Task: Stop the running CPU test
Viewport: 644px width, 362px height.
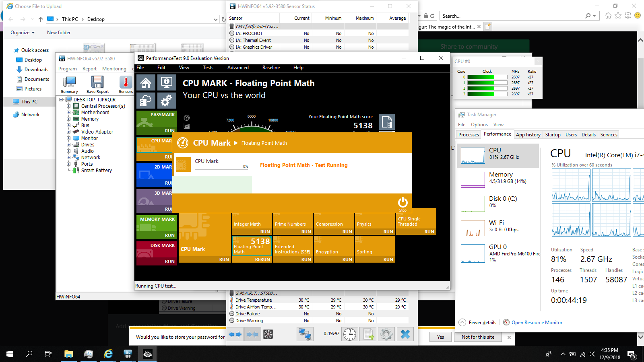Action: pos(402,204)
